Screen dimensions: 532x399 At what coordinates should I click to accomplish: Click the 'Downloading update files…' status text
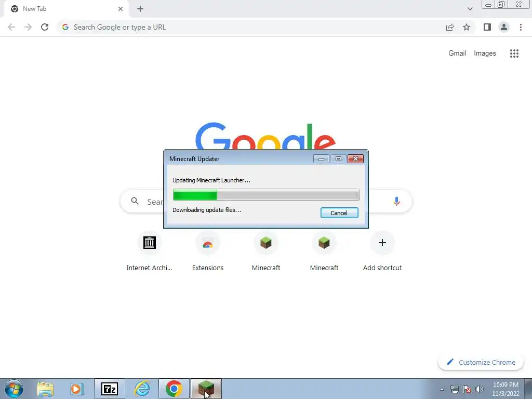207,210
